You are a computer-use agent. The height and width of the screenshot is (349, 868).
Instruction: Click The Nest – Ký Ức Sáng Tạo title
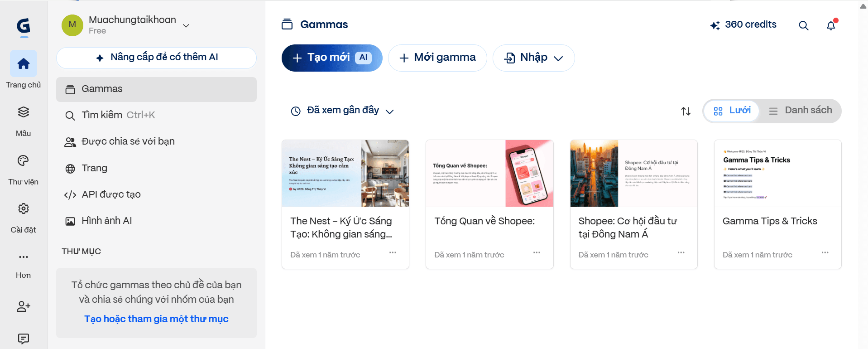point(341,228)
